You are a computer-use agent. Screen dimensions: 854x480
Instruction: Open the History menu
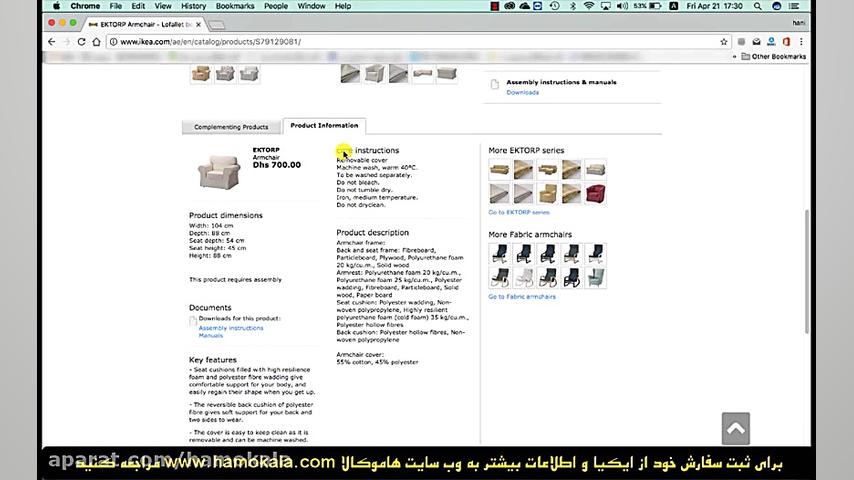coord(193,6)
